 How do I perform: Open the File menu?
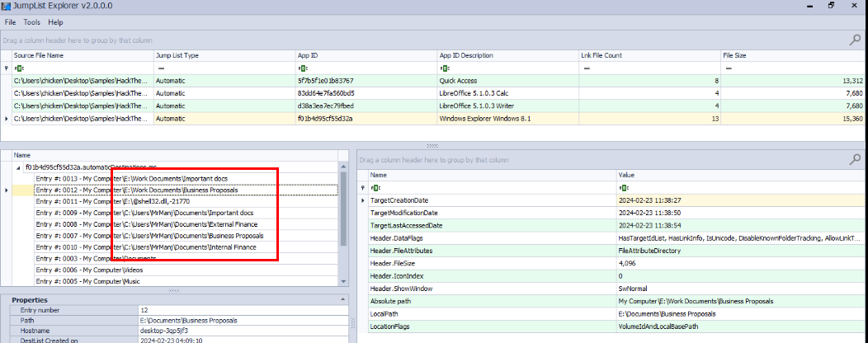point(11,22)
